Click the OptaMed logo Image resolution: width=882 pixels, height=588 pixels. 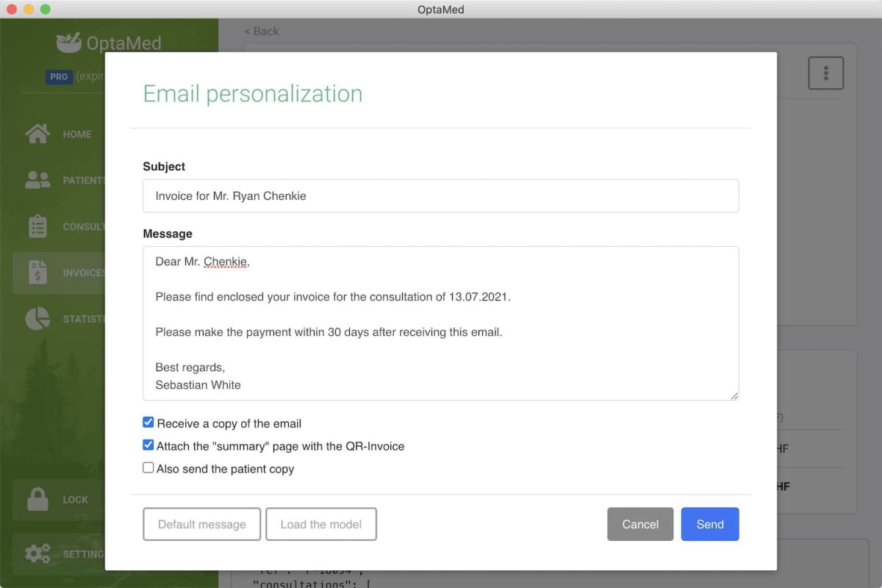(108, 43)
